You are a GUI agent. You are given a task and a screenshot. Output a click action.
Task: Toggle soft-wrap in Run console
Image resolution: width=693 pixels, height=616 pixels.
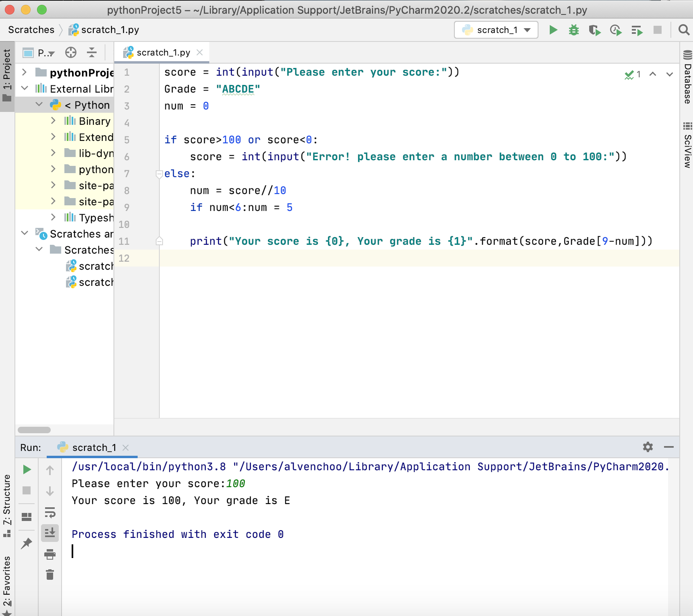coord(50,512)
